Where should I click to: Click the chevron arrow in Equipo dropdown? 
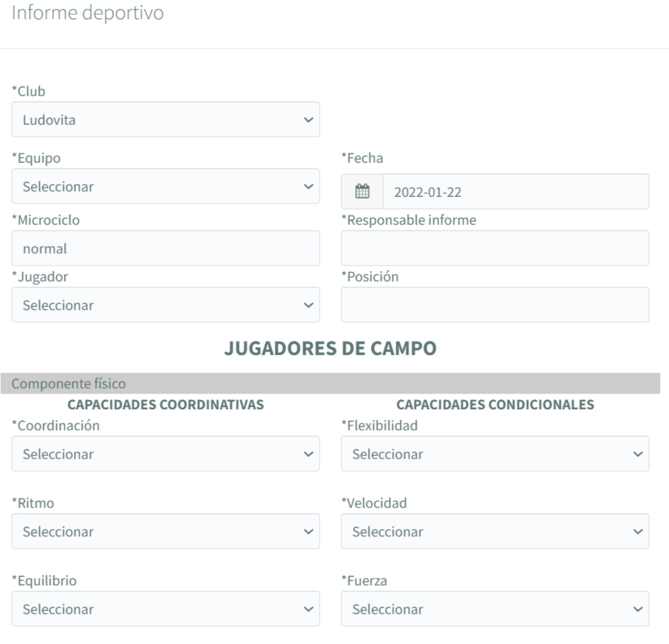coord(308,186)
